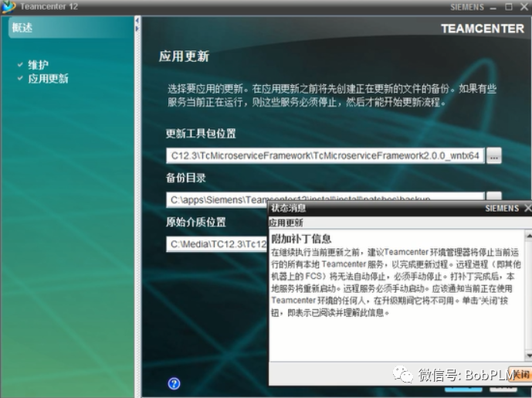Click the 状态消息 dialog title
Image resolution: width=532 pixels, height=398 pixels.
pyautogui.click(x=289, y=208)
